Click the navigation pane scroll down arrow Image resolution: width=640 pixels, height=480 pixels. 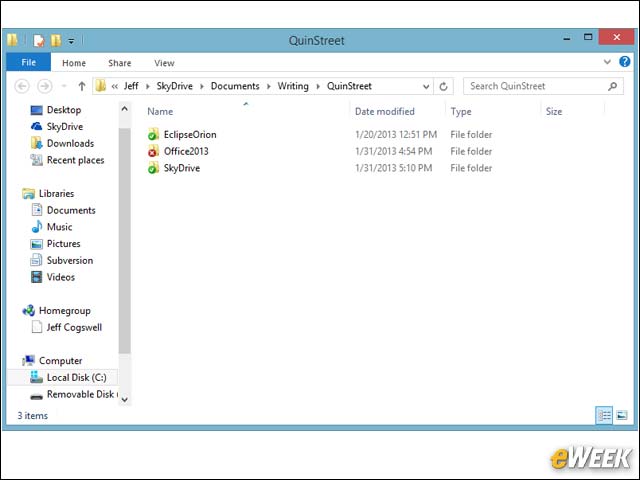[x=125, y=400]
